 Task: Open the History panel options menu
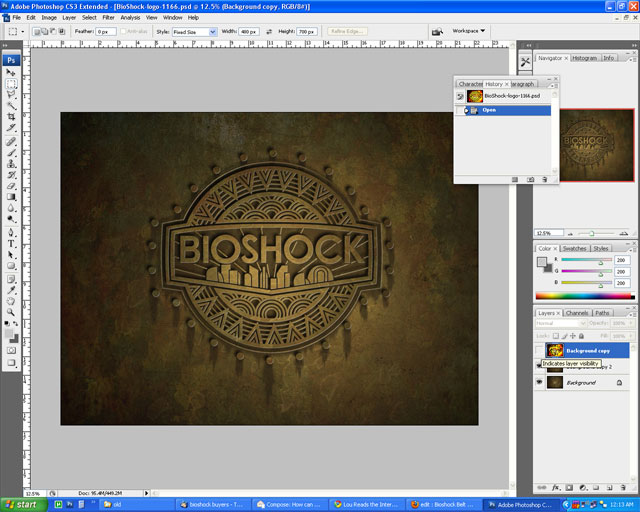click(554, 85)
